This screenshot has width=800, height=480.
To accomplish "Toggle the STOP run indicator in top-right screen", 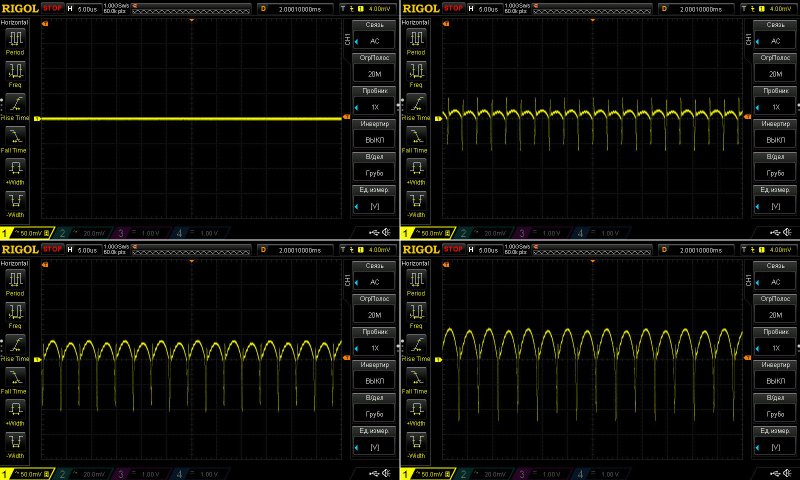I will coord(452,8).
